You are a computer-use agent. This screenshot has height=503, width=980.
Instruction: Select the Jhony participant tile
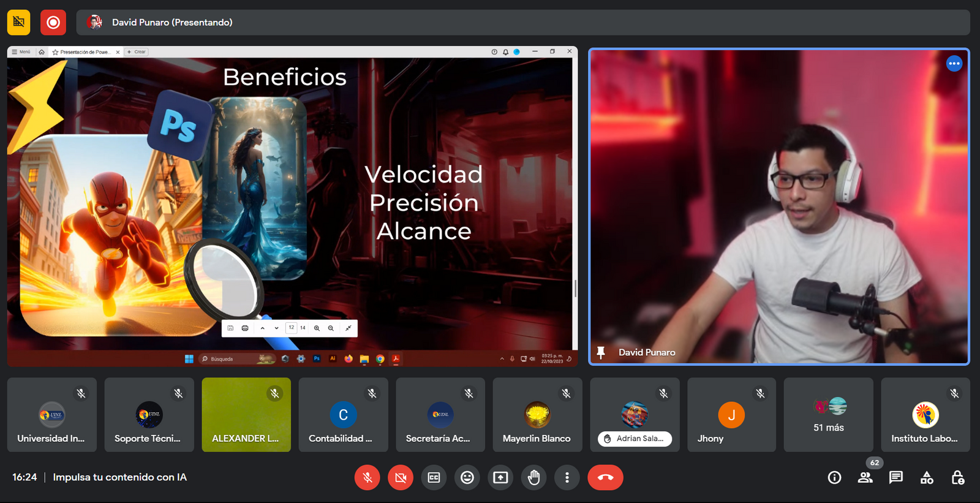[x=732, y=415]
